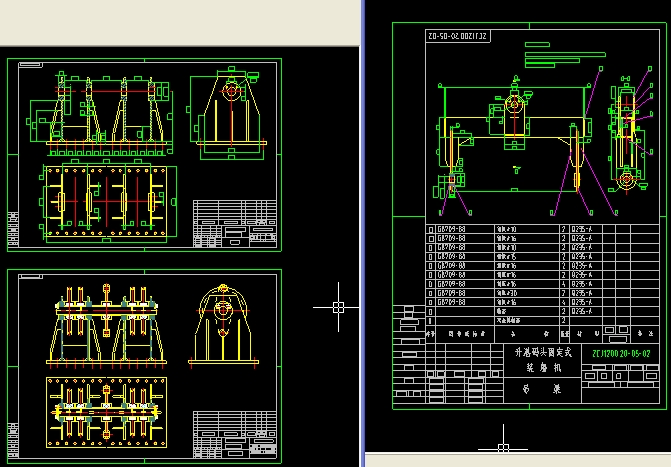
Task: Select the yellow front elevation in the lower-left sheet
Action: point(106,326)
